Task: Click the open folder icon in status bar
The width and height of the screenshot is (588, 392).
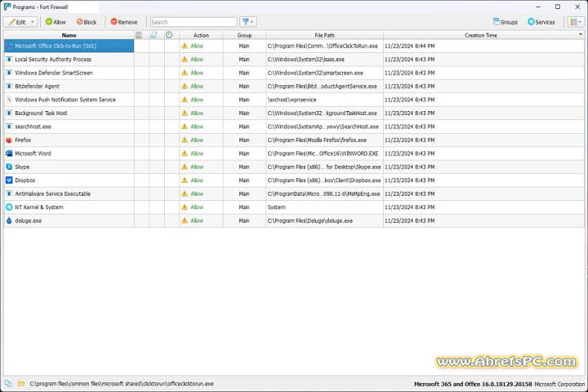Action: tap(21, 384)
